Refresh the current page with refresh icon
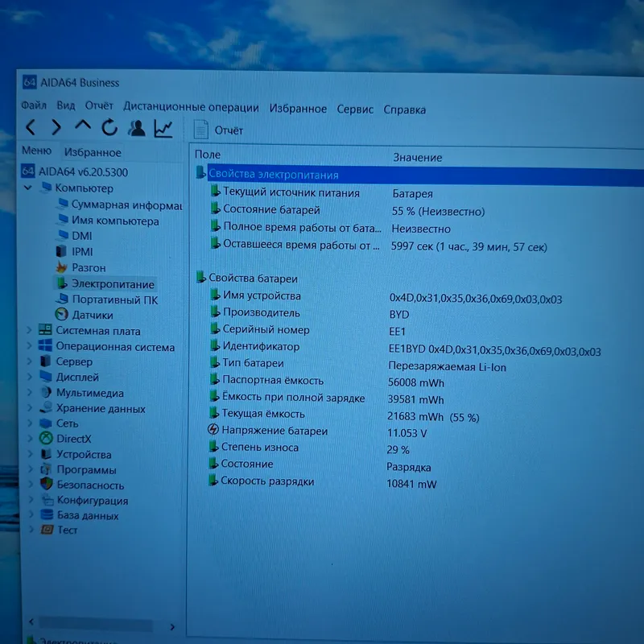Viewport: 644px width, 644px height. tap(109, 128)
